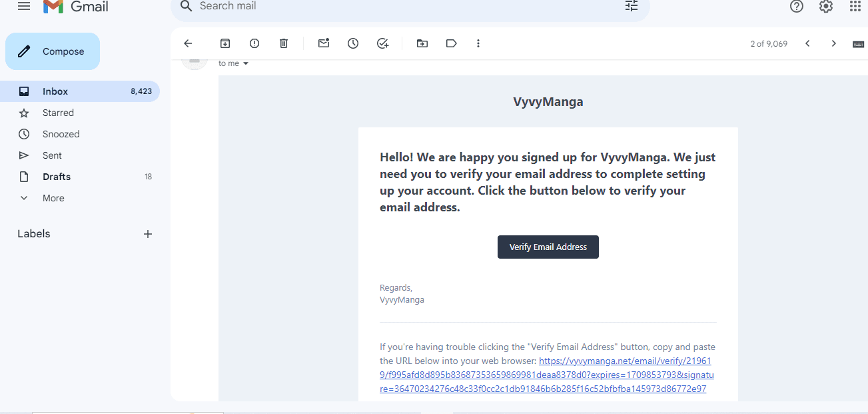Click the '2 of 9,069' counter
The height and width of the screenshot is (414, 868).
click(x=769, y=44)
